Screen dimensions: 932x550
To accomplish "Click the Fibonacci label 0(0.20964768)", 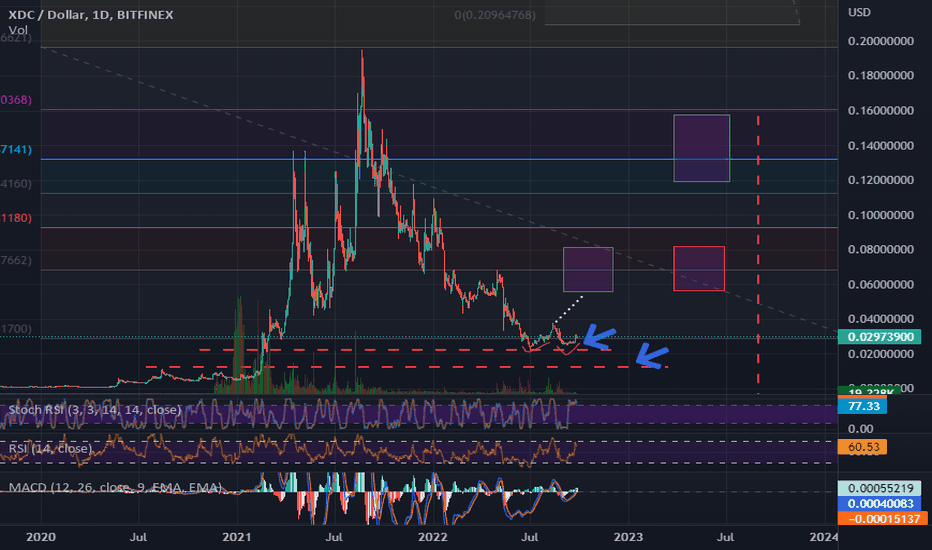I will click(495, 15).
